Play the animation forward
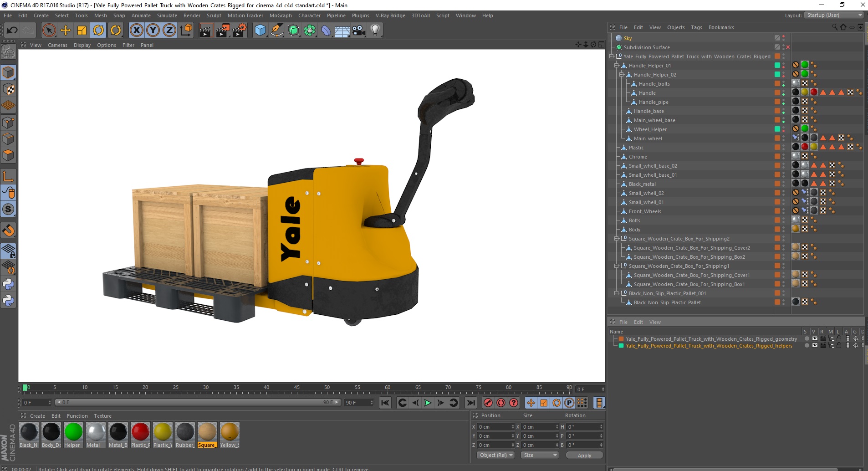This screenshot has height=471, width=868. click(x=428, y=403)
